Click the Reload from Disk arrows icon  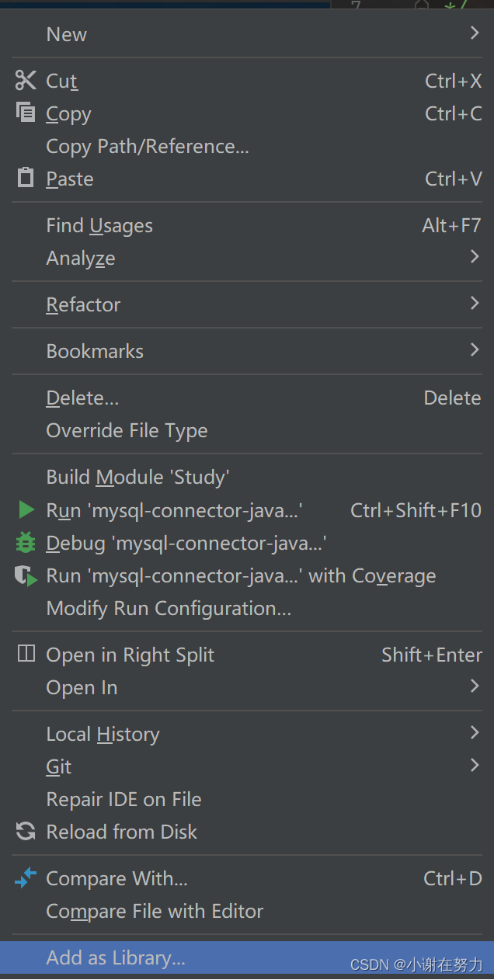pos(26,832)
